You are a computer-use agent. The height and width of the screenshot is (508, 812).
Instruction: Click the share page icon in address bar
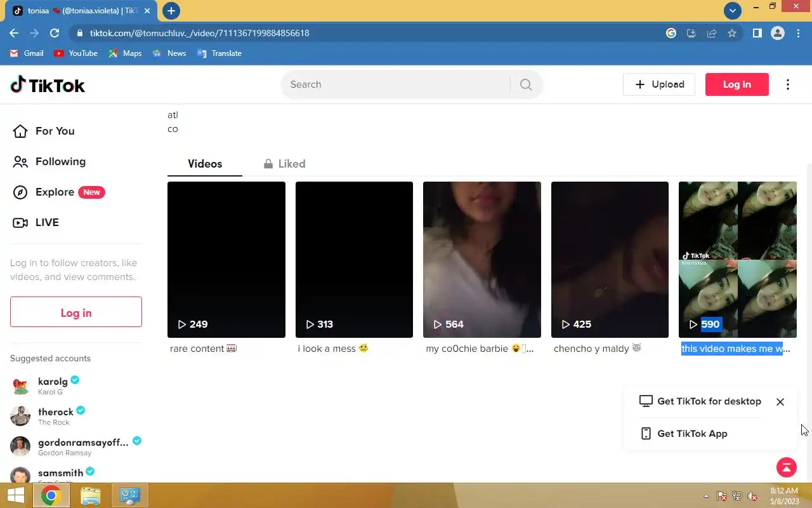click(x=712, y=33)
